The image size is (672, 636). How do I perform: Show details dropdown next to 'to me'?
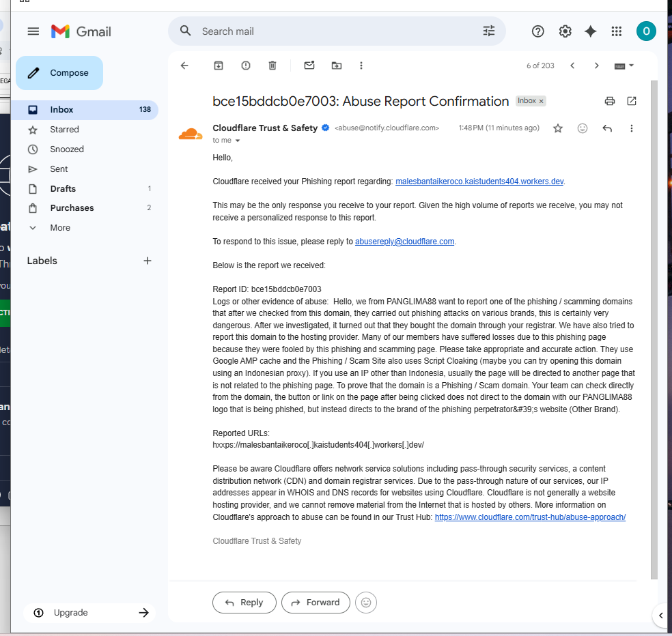(238, 141)
